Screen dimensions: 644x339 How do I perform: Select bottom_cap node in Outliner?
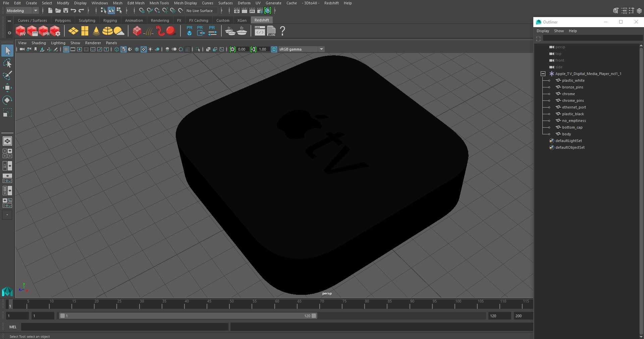coord(572,127)
